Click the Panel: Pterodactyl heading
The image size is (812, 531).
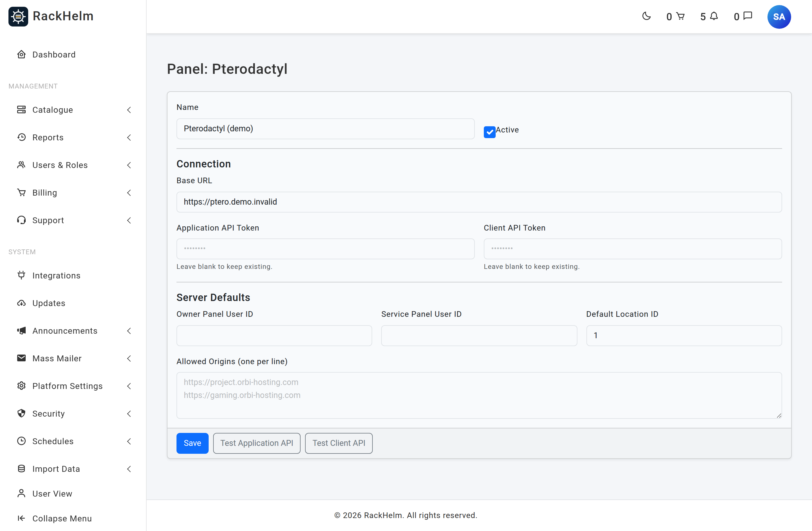[227, 69]
